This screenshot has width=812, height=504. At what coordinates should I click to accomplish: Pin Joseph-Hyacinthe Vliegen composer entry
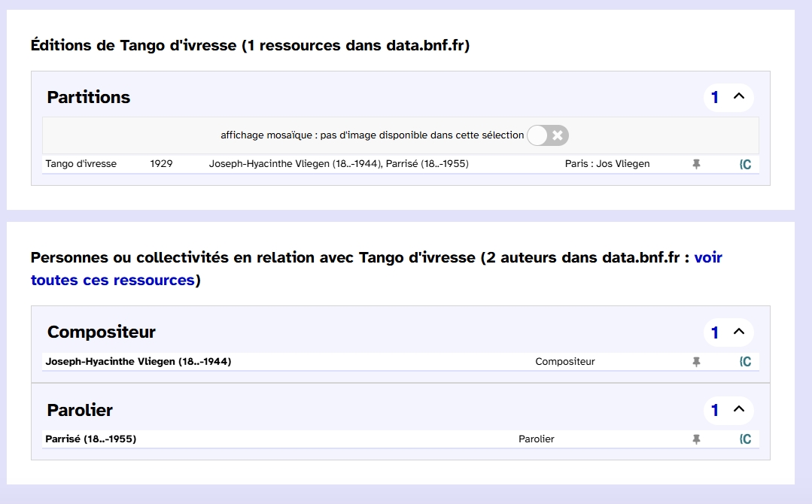click(x=696, y=362)
